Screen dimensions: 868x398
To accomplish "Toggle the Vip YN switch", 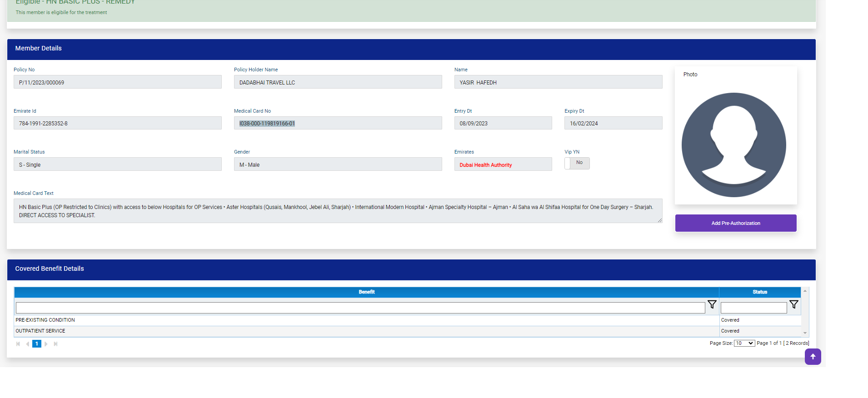I will pos(577,163).
